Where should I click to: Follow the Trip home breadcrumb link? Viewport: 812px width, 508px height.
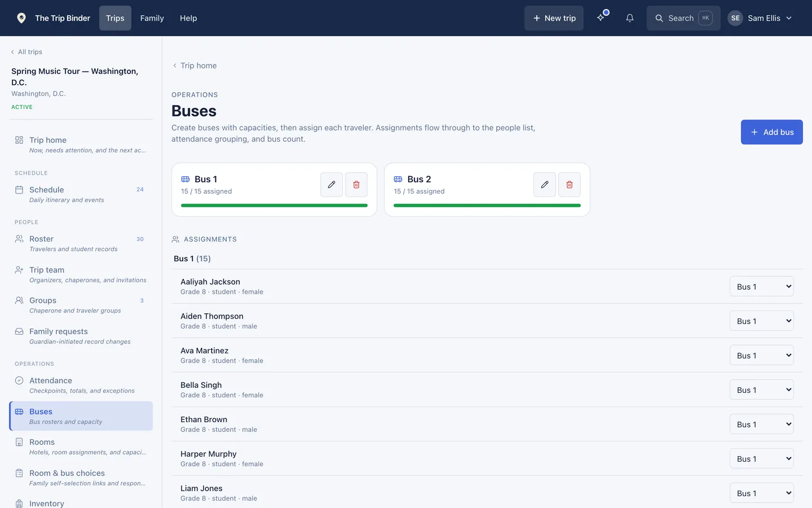pyautogui.click(x=195, y=65)
